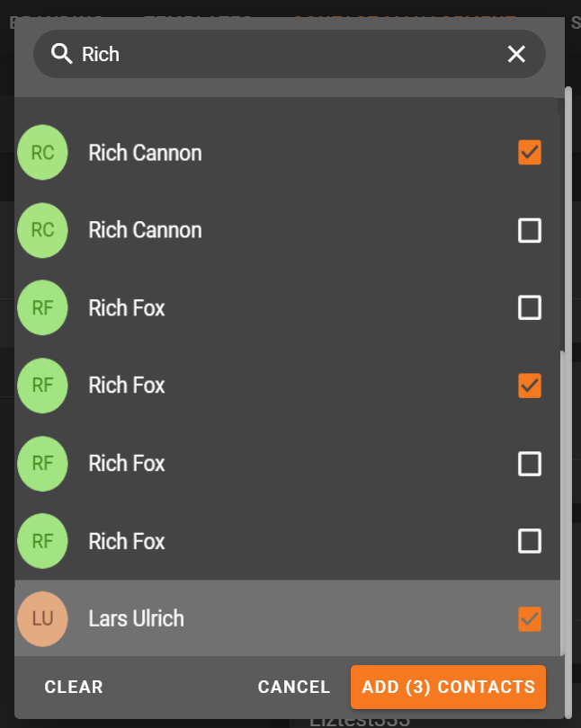Check the last Rich Fox checkbox
The image size is (581, 728).
(x=530, y=541)
